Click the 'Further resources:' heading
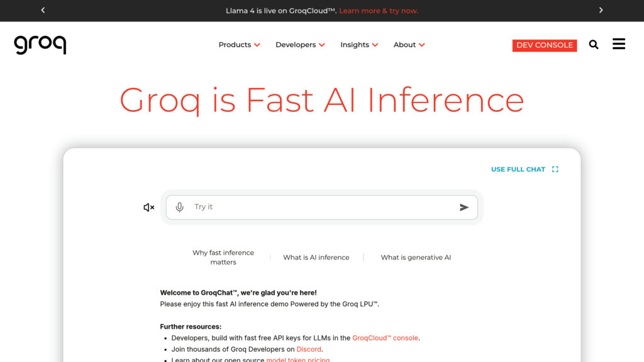Screen dimensions: 644x362 click(x=191, y=327)
